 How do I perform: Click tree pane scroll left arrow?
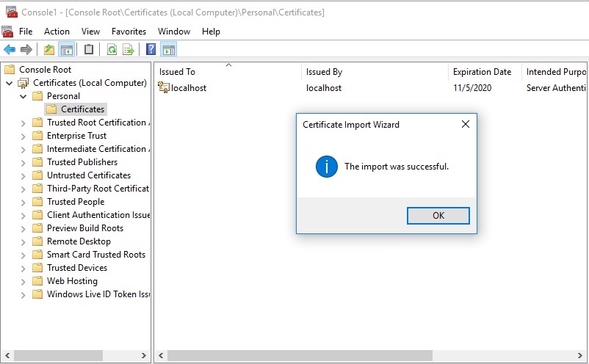tap(7, 355)
